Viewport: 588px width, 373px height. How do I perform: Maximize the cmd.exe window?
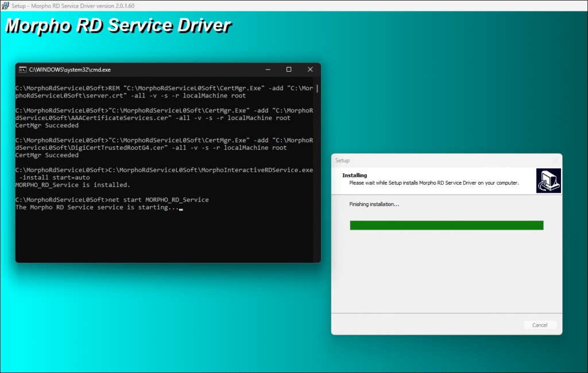289,69
